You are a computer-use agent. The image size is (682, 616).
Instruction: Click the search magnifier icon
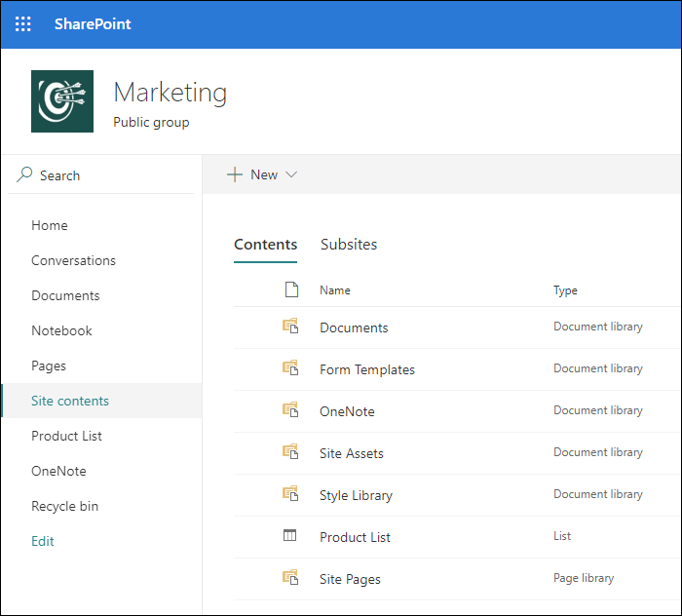coord(24,174)
